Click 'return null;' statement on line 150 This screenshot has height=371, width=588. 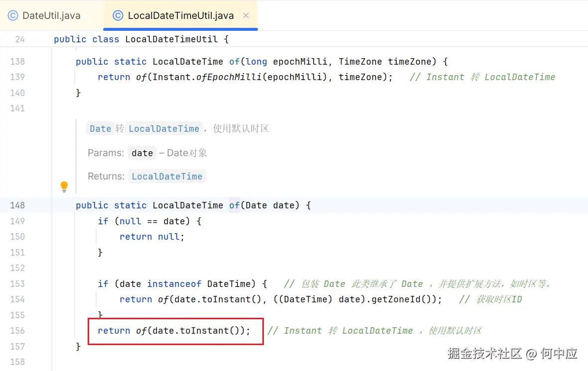tap(152, 237)
